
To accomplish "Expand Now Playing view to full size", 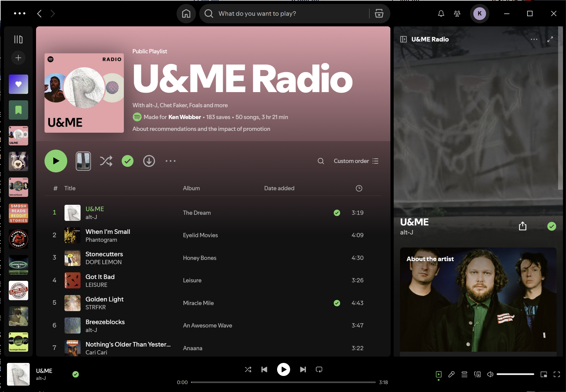I will pos(550,39).
